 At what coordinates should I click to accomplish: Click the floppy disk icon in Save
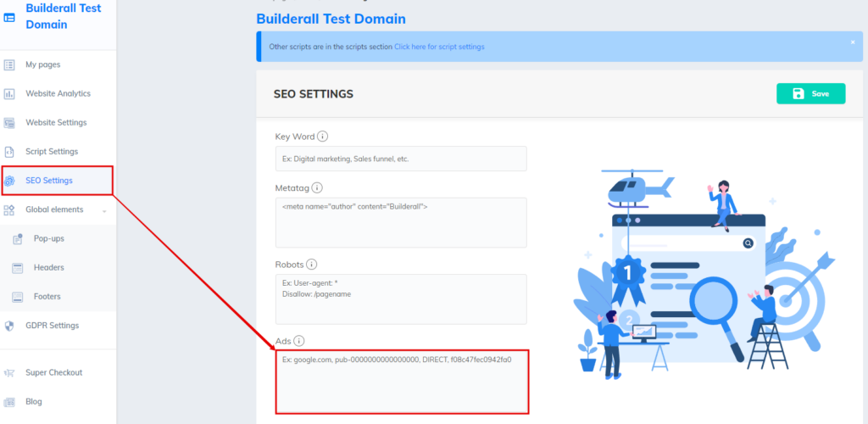[x=798, y=93]
